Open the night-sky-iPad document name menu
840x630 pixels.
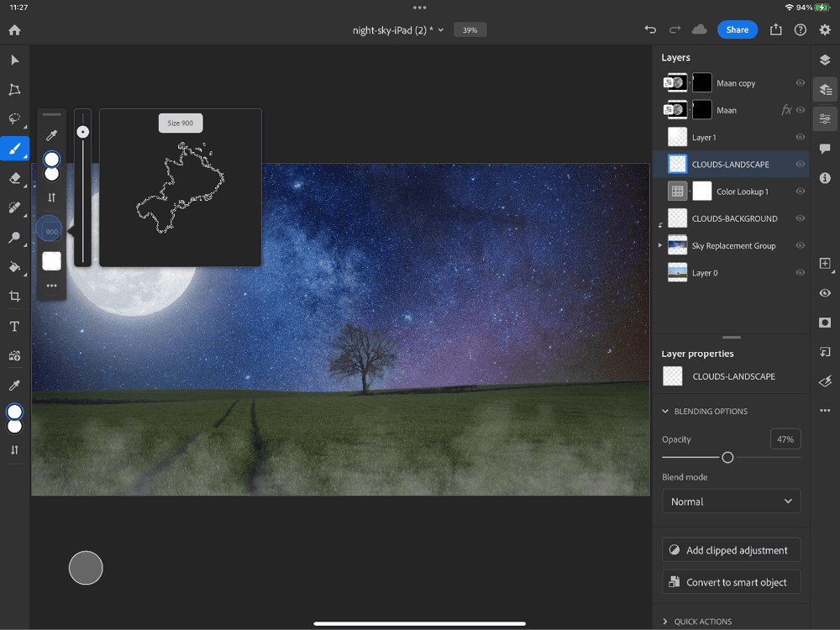coord(398,30)
